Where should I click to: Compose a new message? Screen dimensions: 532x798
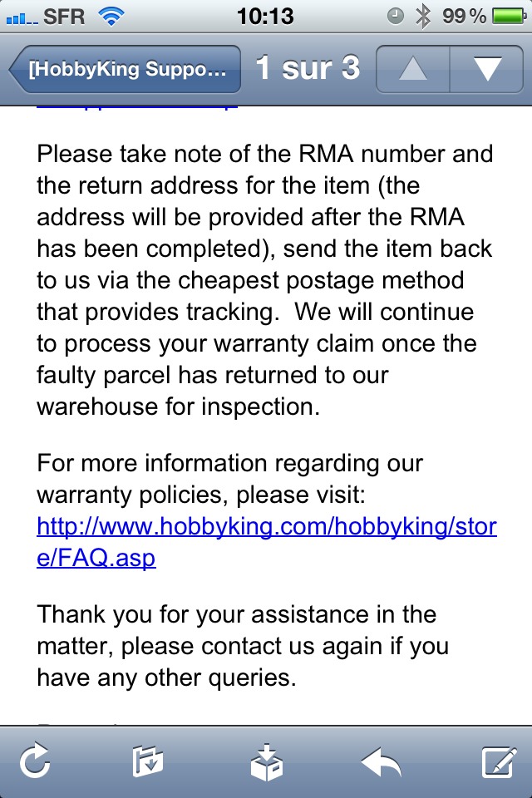coord(499,761)
